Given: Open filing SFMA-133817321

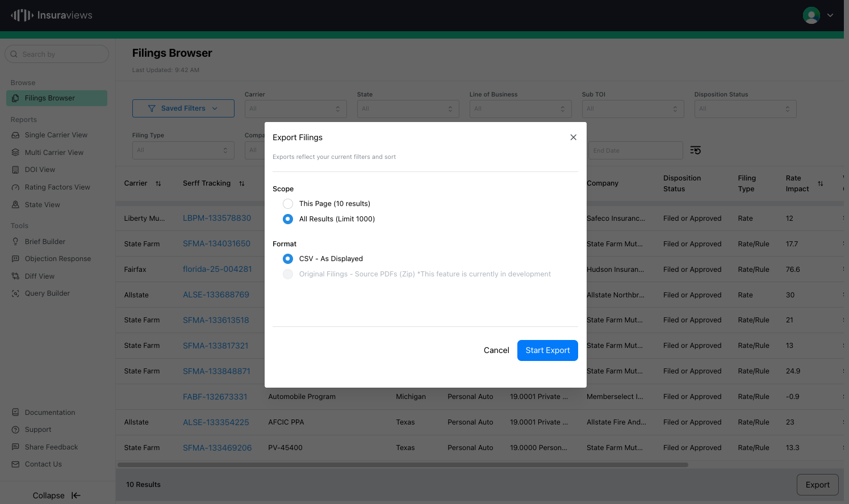Looking at the screenshot, I should click(216, 346).
